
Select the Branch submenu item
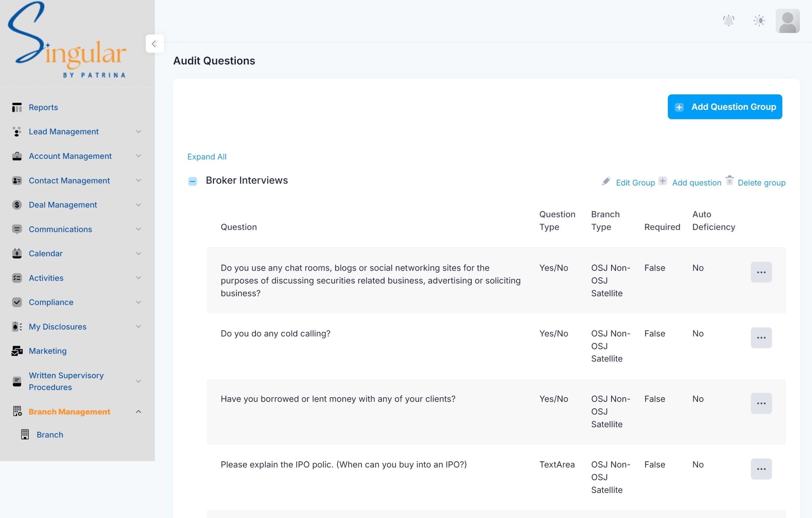(50, 434)
